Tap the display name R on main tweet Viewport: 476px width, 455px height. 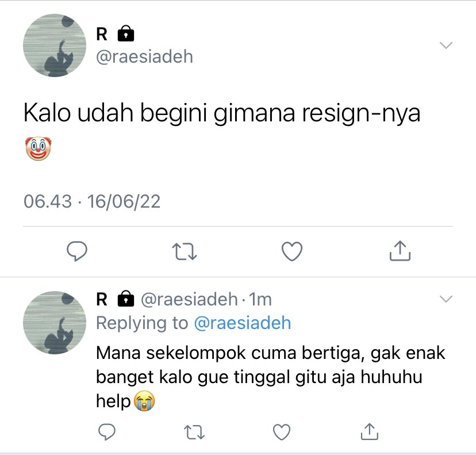coord(102,34)
